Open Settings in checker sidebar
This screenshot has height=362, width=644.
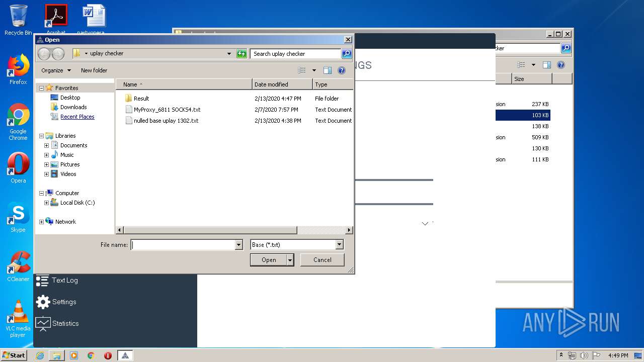56,302
